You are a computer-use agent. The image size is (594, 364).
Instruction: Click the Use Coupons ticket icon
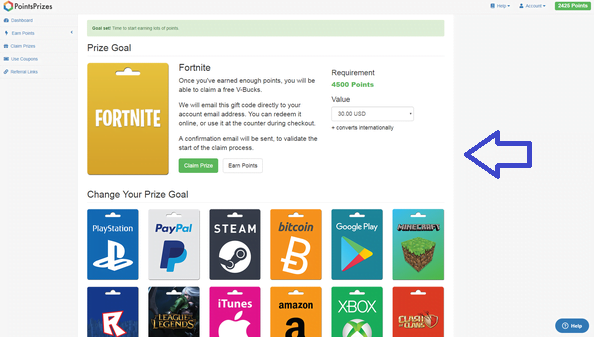click(6, 59)
